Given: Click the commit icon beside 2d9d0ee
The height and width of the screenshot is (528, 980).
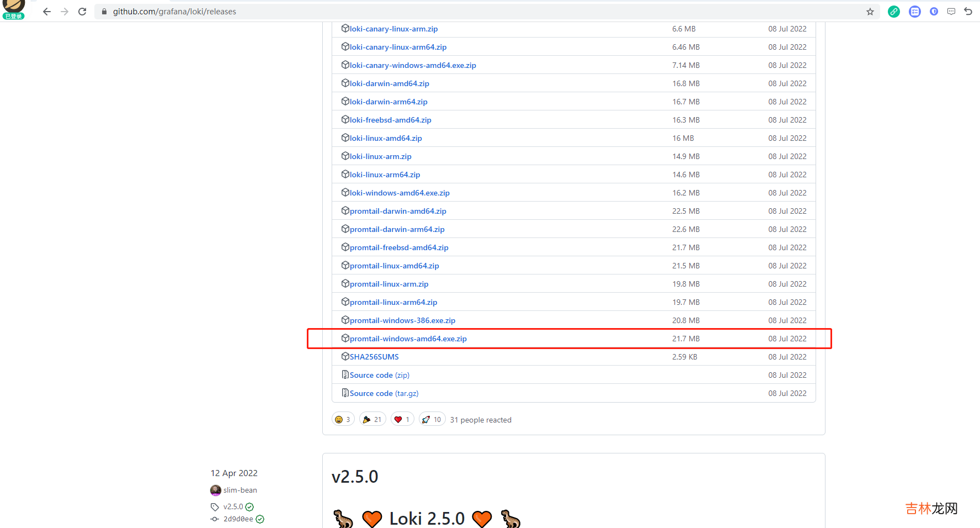Looking at the screenshot, I should pos(215,519).
